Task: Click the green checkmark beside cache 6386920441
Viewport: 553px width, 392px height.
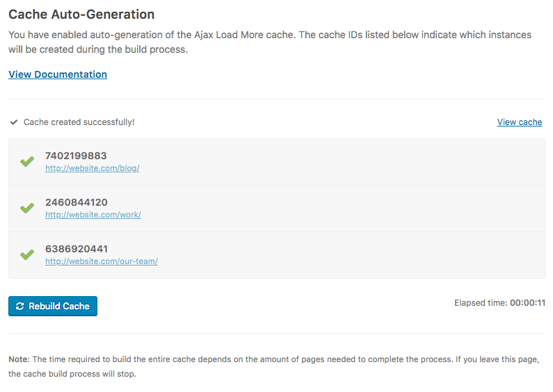Action: (27, 254)
